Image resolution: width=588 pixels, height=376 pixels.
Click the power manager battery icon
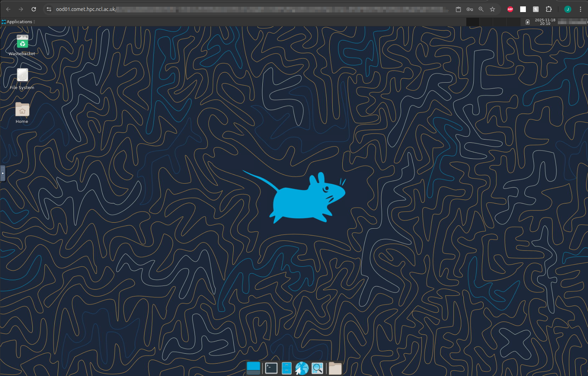(x=528, y=22)
